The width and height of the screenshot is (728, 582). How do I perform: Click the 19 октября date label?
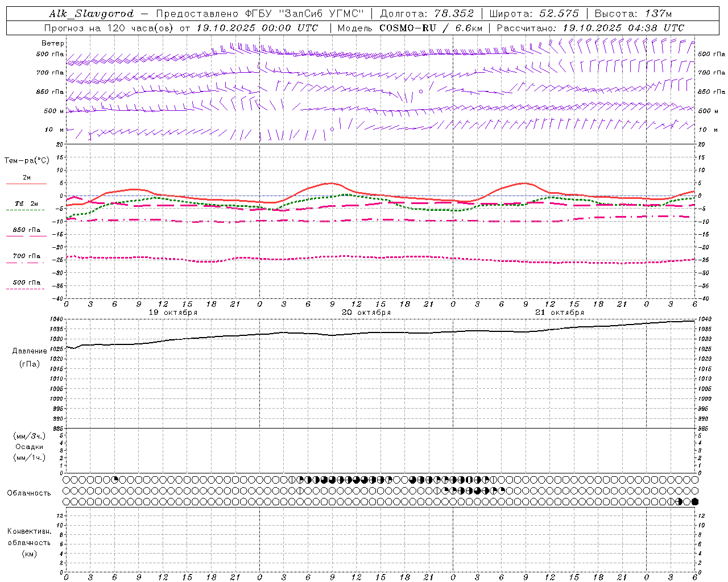pyautogui.click(x=173, y=313)
